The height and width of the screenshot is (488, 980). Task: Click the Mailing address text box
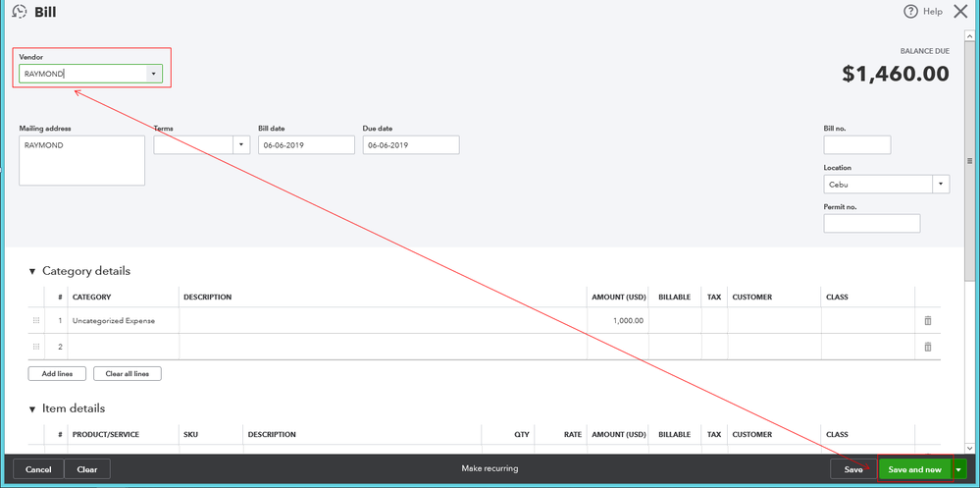pyautogui.click(x=81, y=161)
